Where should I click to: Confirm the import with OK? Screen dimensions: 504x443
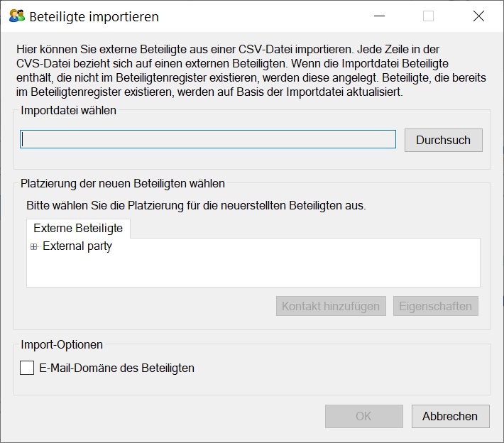point(363,416)
